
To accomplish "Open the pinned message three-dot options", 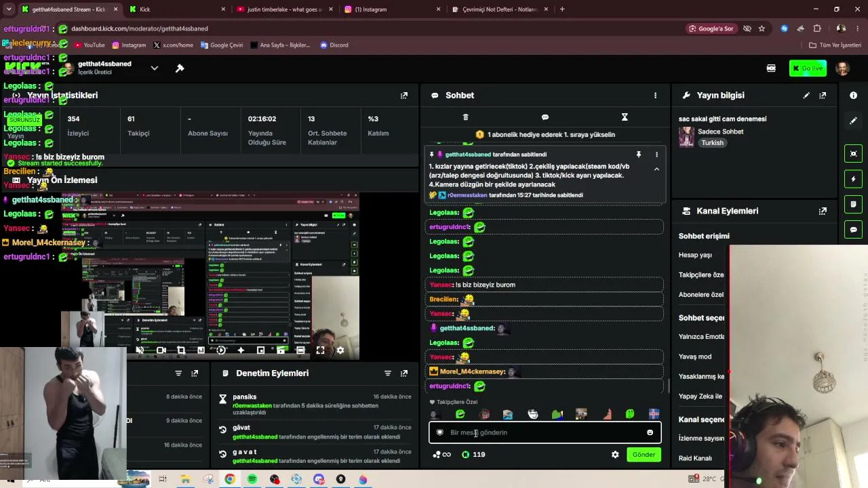I will tap(656, 155).
